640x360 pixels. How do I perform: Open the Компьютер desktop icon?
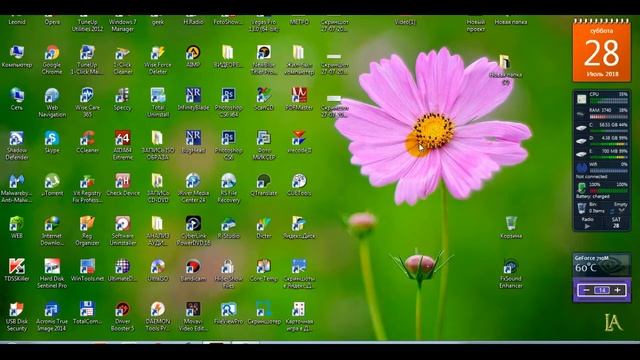click(x=17, y=57)
